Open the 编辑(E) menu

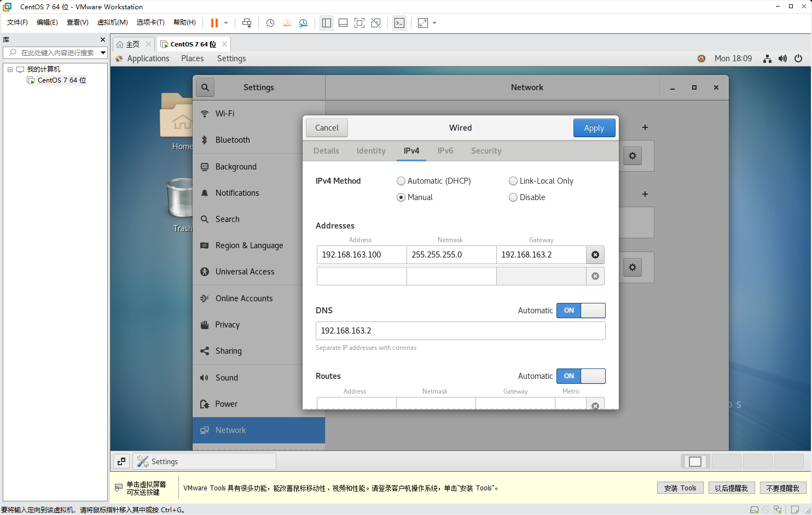[47, 22]
